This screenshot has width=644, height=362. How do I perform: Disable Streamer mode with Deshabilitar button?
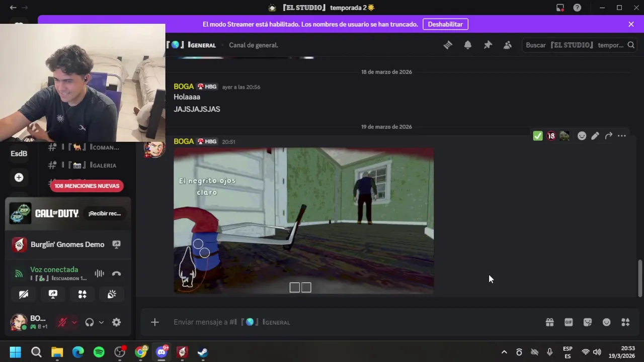[x=445, y=24]
